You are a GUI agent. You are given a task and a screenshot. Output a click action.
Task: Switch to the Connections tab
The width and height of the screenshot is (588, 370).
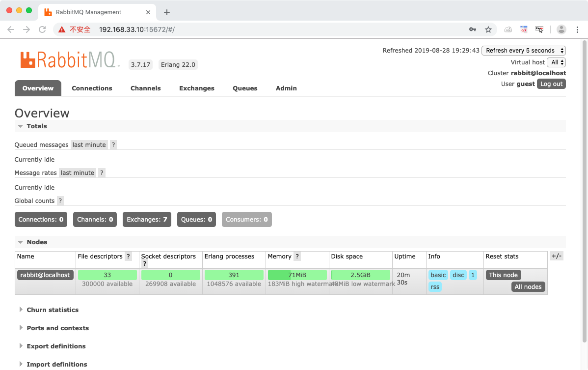pyautogui.click(x=92, y=88)
